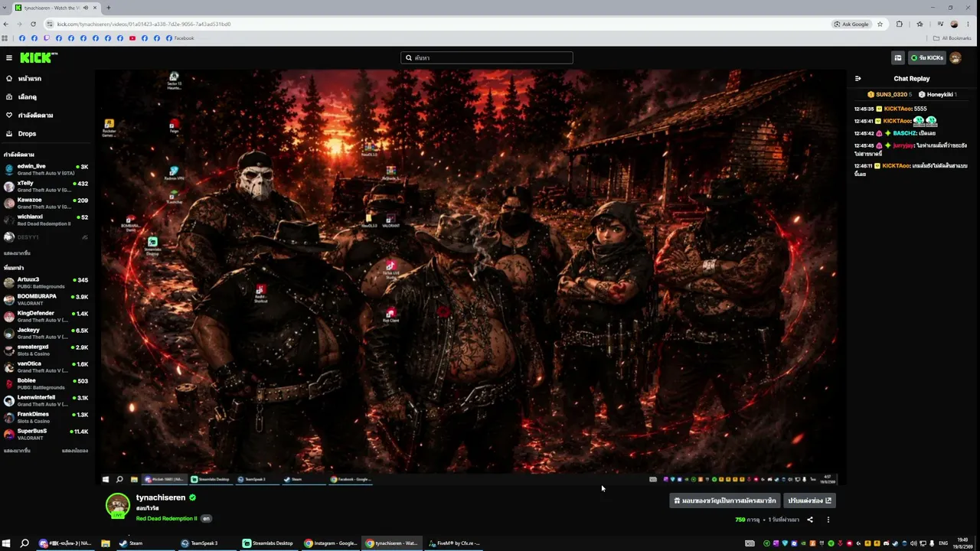Select top gifter SUN3_0320 in chat
The image size is (980, 551).
890,94
